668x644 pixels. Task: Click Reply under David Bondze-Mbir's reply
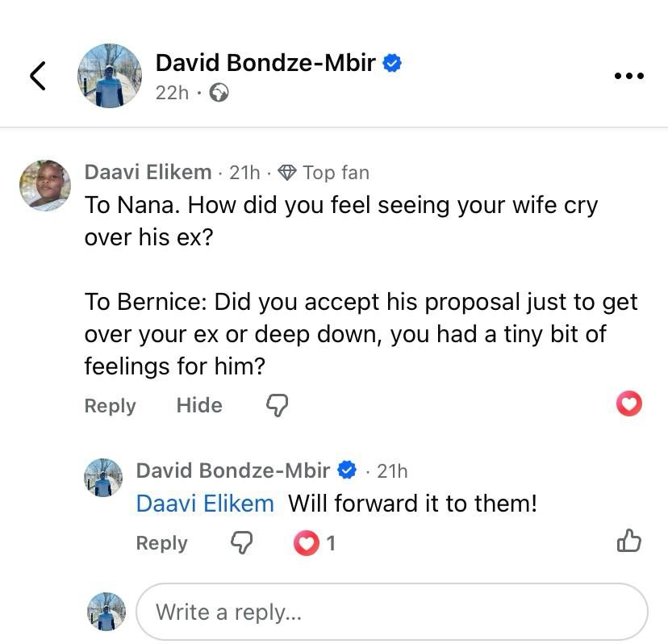click(x=161, y=543)
